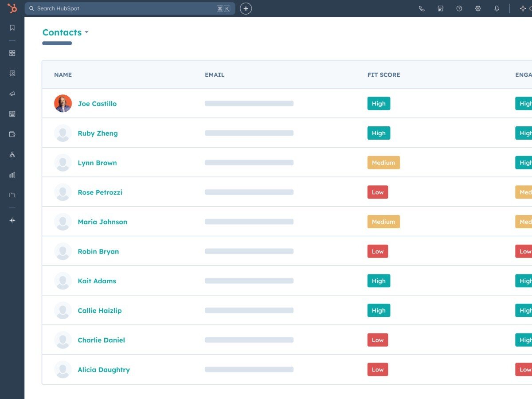Click the HubSpot sprocket logo
Image resolution: width=532 pixels, height=399 pixels.
12,8
